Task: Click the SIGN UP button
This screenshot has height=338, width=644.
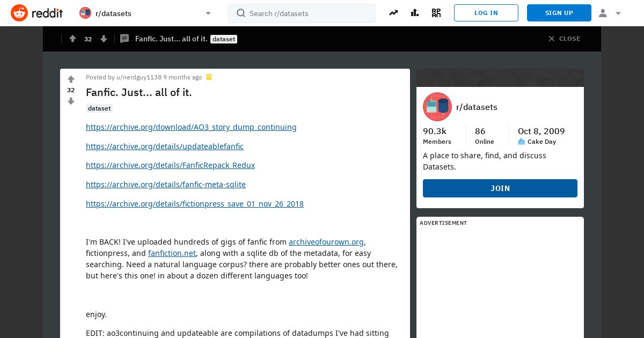Action: pyautogui.click(x=559, y=13)
